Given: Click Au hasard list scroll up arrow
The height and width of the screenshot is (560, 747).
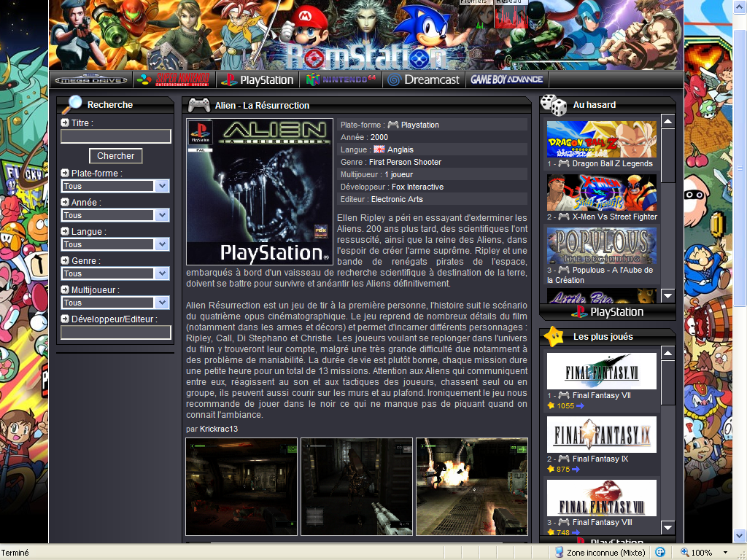Looking at the screenshot, I should click(x=668, y=122).
